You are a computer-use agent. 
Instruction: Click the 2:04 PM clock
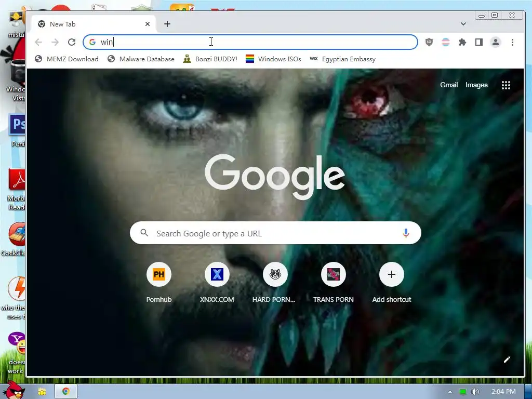(x=503, y=392)
